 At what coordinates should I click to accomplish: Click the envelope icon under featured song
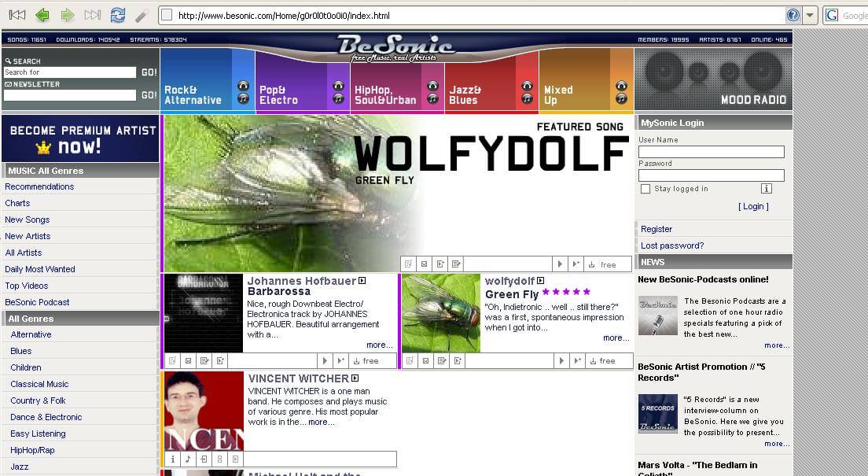[x=424, y=264]
